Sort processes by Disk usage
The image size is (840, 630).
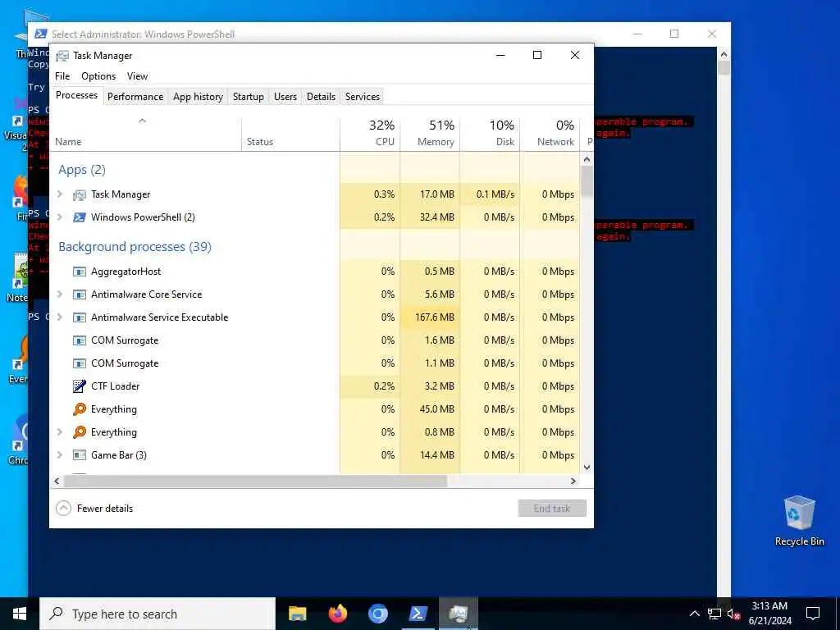[491, 134]
